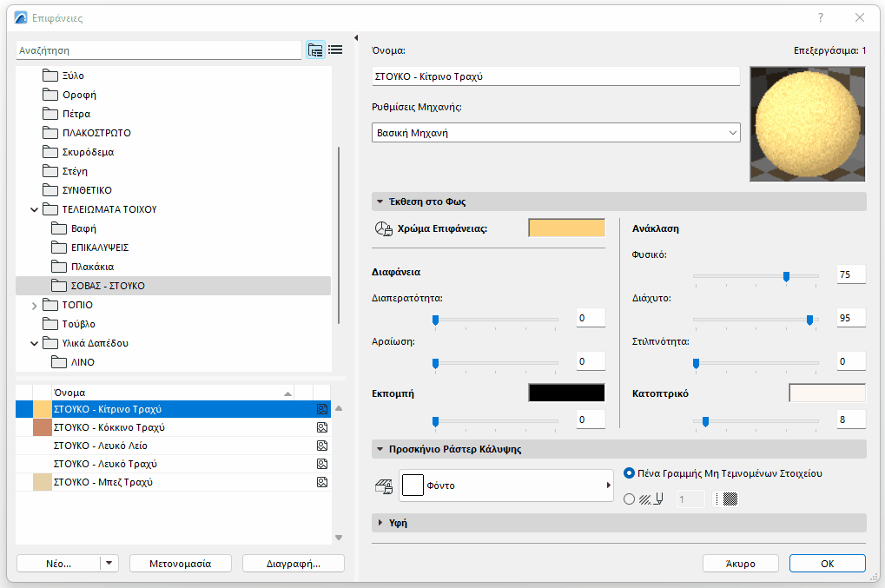Image resolution: width=885 pixels, height=588 pixels.
Task: Click texture icon of ΣΤΟΥΚΟ - Λευκό Λείο
Action: click(x=321, y=446)
